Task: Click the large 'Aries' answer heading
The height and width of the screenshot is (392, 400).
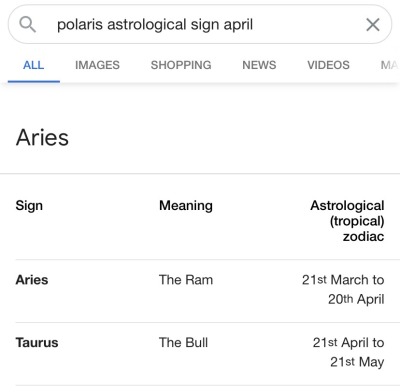Action: [42, 137]
